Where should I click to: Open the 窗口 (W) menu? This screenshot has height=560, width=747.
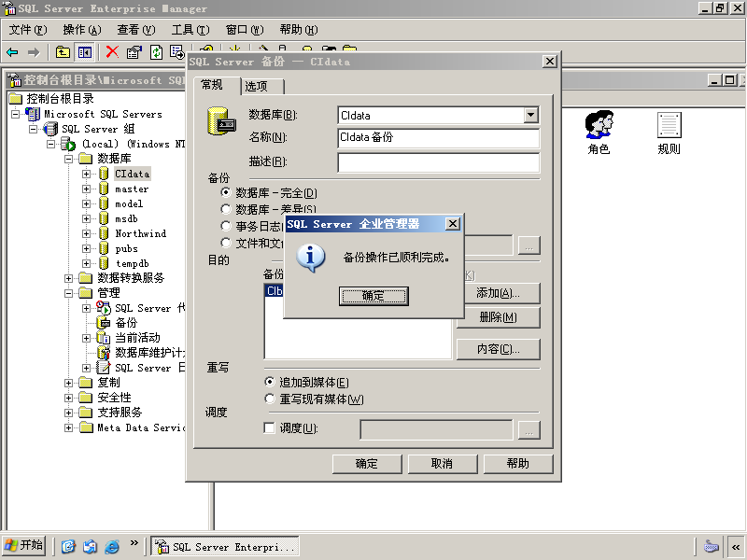point(245,30)
